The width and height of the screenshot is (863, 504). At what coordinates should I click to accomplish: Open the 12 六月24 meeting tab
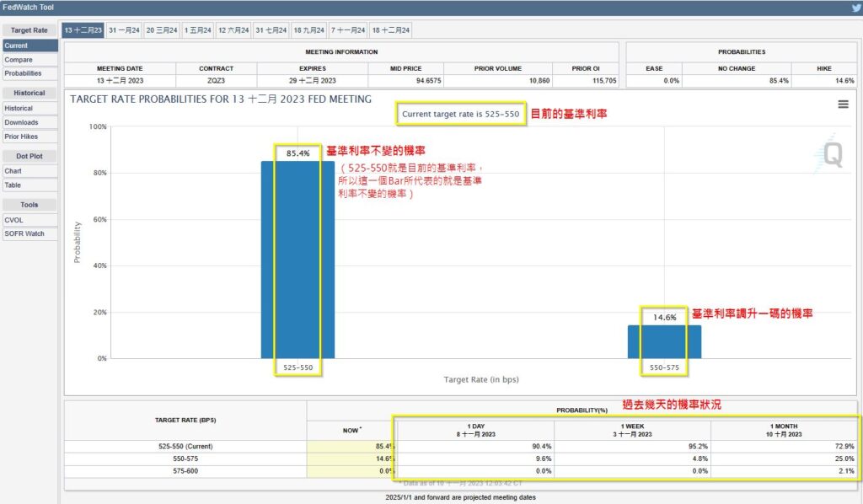point(233,30)
